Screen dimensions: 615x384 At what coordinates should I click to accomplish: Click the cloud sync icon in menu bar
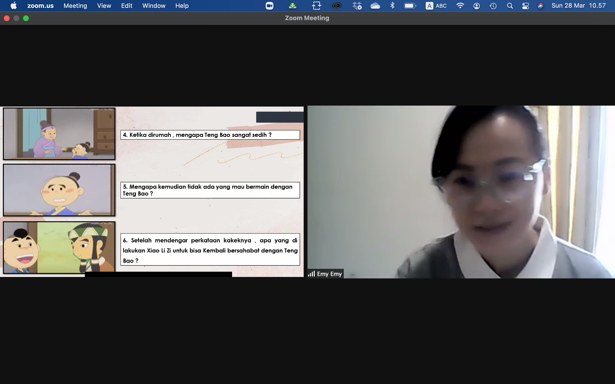pyautogui.click(x=375, y=6)
